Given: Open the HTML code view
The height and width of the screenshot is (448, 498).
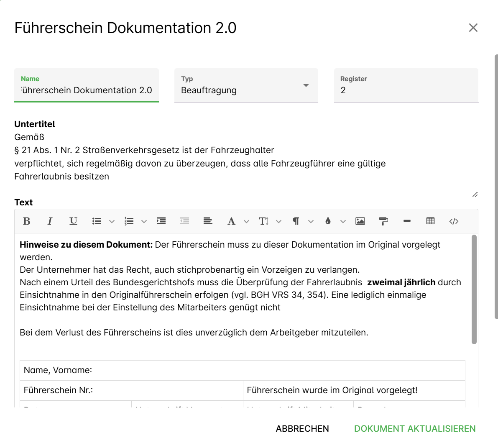Looking at the screenshot, I should click(454, 221).
